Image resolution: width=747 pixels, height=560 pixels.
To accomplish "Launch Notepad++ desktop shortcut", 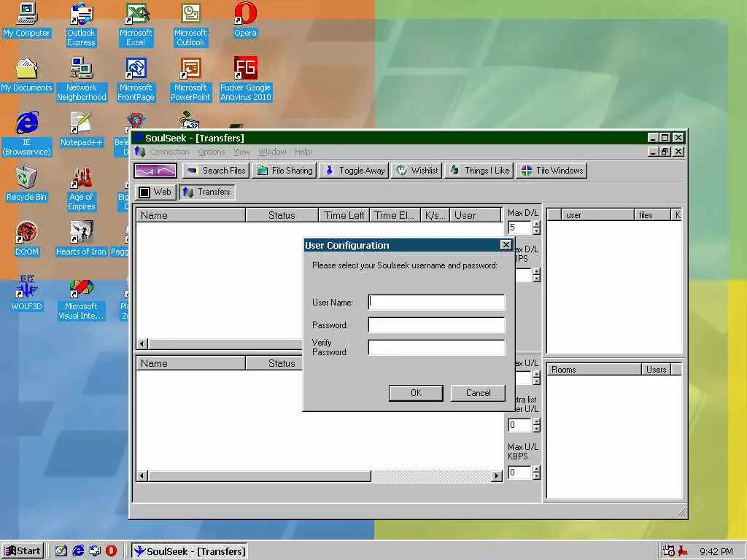I will (82, 130).
